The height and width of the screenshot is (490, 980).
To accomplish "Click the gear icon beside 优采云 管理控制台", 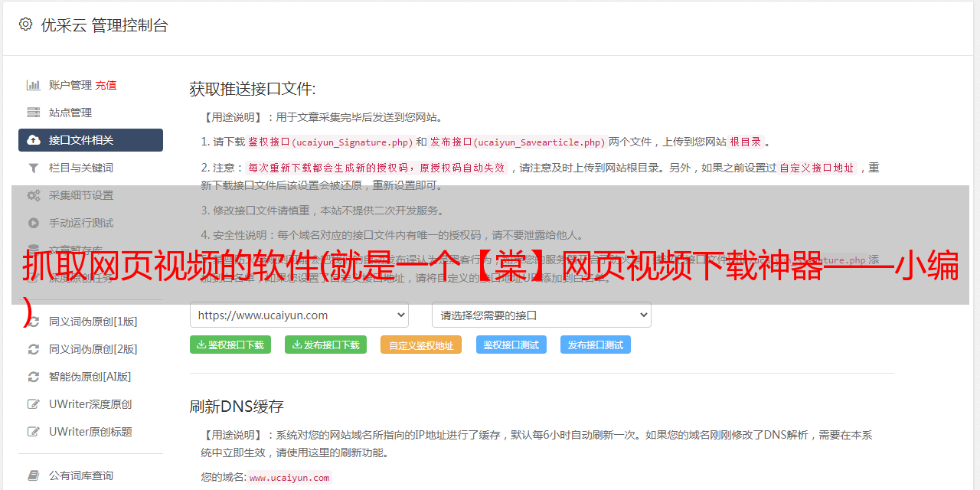I will click(x=25, y=24).
